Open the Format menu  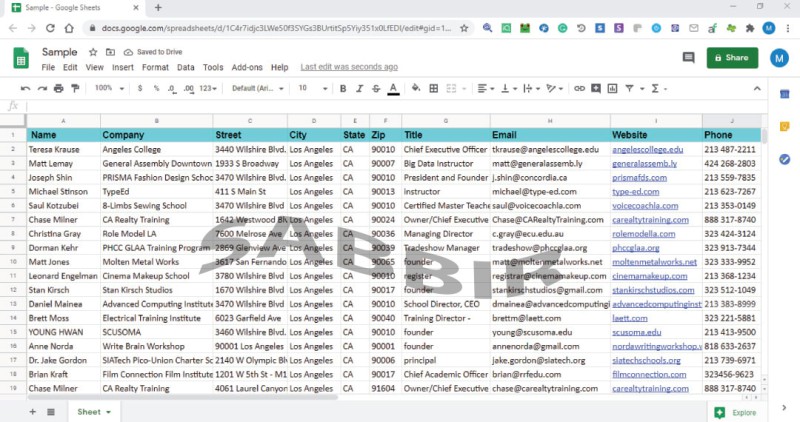(x=155, y=67)
